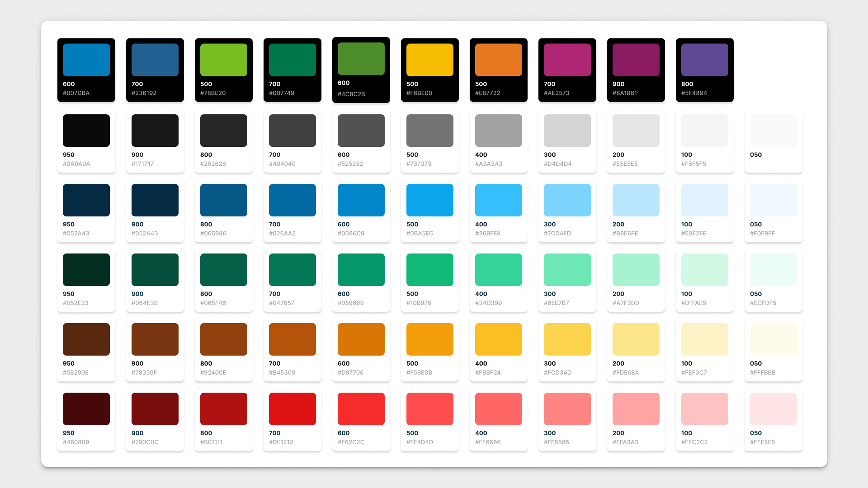The image size is (868, 488).
Task: Pick the pale pink 050 #FFE5E5 swatch
Action: tap(773, 409)
